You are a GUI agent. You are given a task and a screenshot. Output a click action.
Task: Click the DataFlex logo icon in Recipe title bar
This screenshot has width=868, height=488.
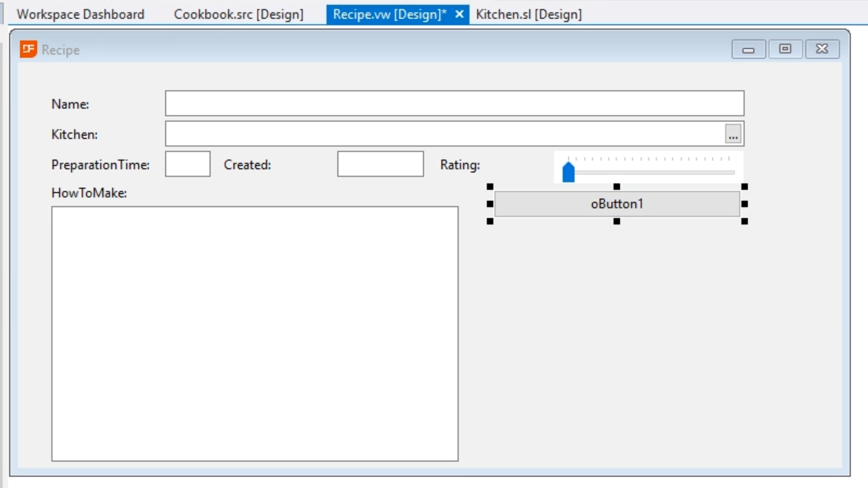[28, 49]
